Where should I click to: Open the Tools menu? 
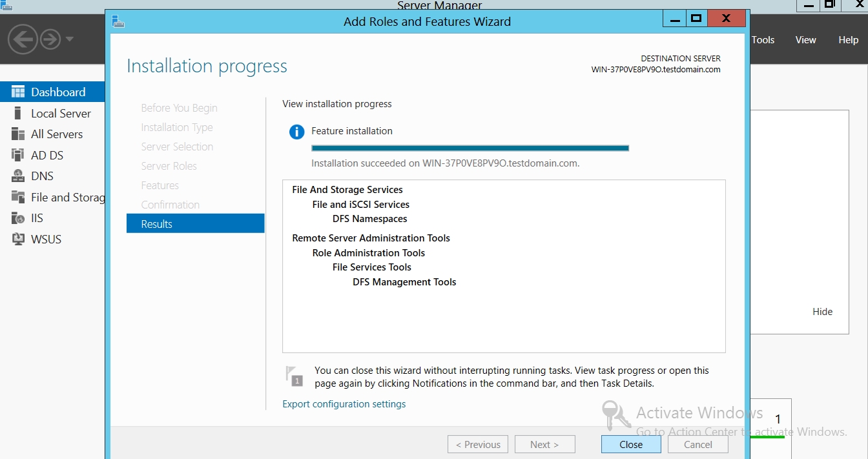763,40
